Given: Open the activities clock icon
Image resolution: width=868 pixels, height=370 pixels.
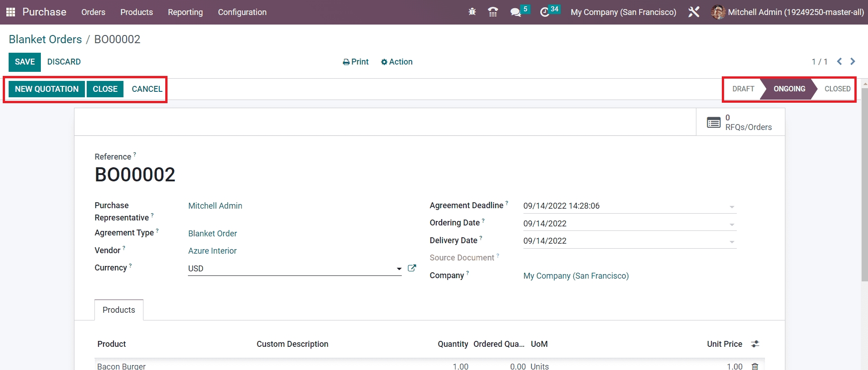Looking at the screenshot, I should [x=545, y=12].
